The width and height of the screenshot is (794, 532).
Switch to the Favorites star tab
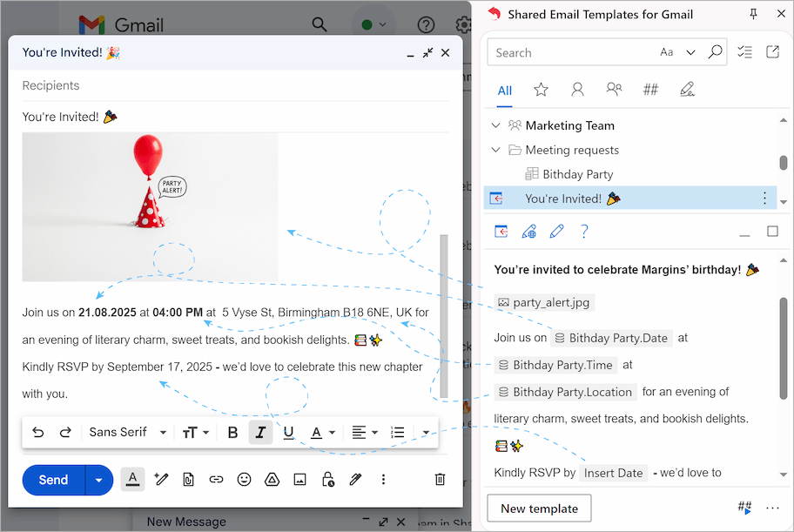pyautogui.click(x=541, y=90)
